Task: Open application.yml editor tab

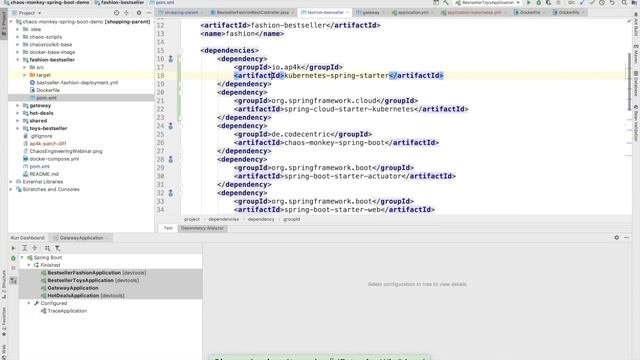Action: point(413,13)
